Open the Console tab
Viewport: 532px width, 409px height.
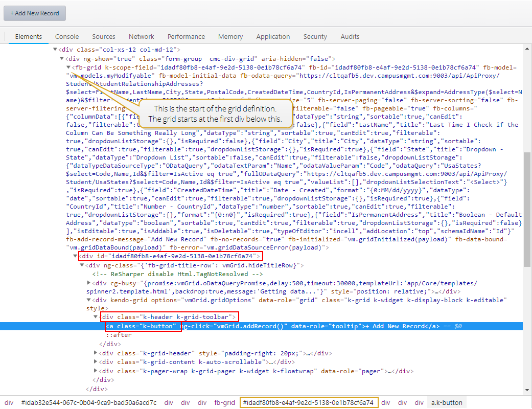67,37
